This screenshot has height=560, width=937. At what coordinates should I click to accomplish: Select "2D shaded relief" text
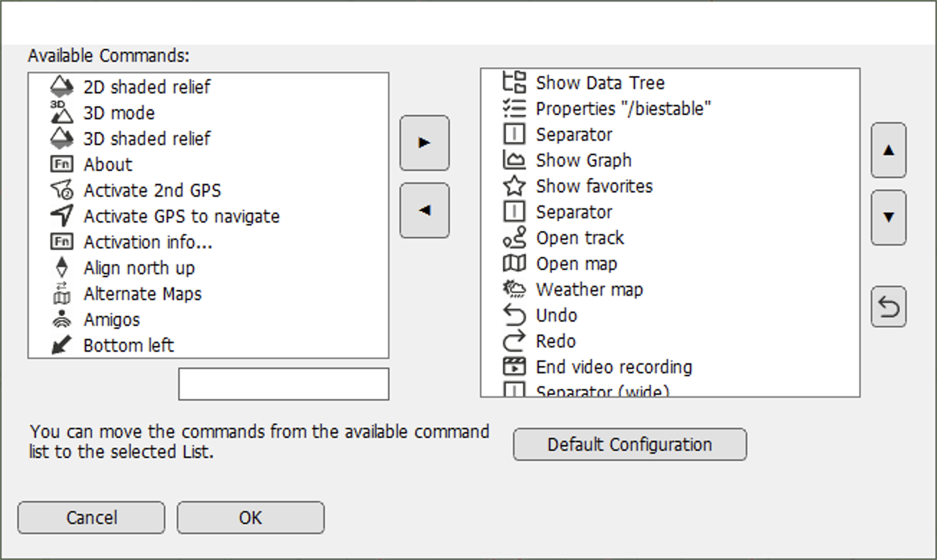click(x=147, y=87)
